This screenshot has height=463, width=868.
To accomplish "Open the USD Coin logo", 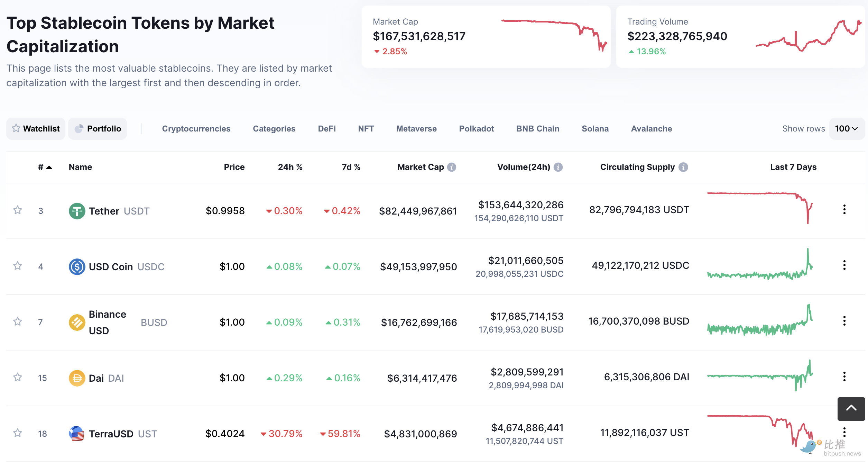I will click(x=77, y=266).
